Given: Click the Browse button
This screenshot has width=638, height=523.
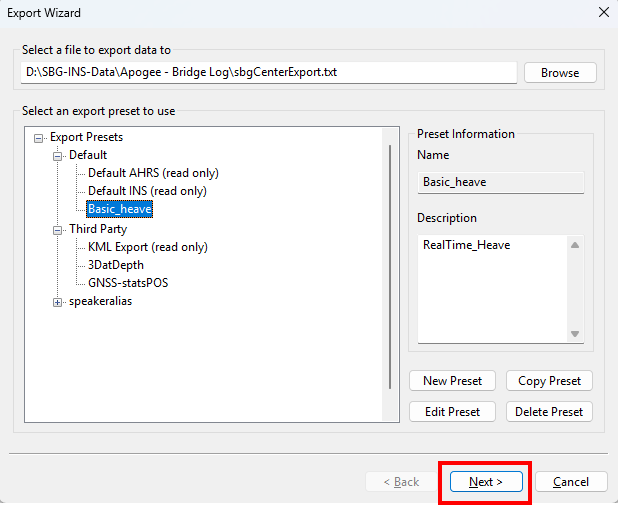Looking at the screenshot, I should click(560, 73).
